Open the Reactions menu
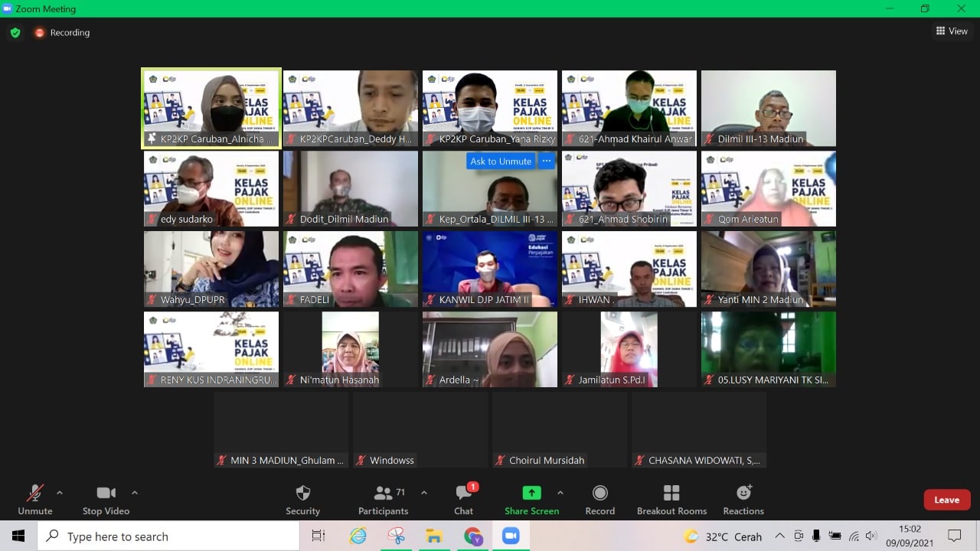Screen dimensions: 980x551 click(x=743, y=500)
